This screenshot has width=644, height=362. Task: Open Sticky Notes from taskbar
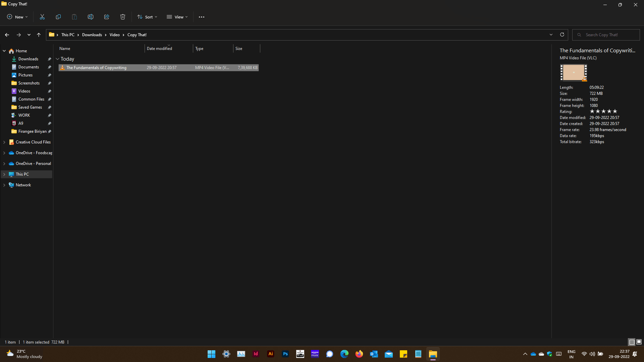click(x=404, y=354)
